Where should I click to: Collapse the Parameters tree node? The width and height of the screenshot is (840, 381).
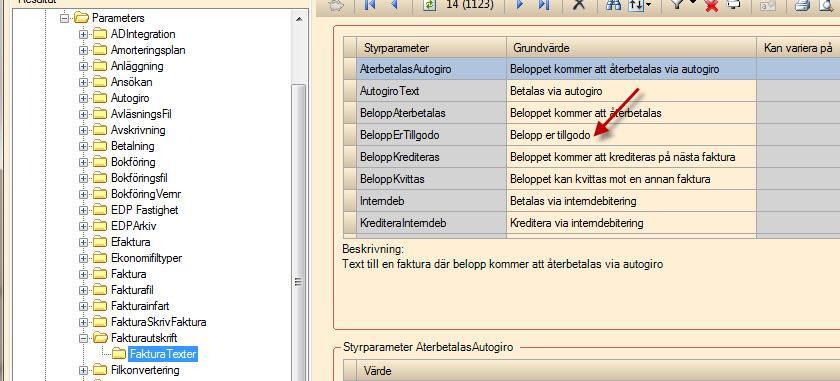point(64,18)
